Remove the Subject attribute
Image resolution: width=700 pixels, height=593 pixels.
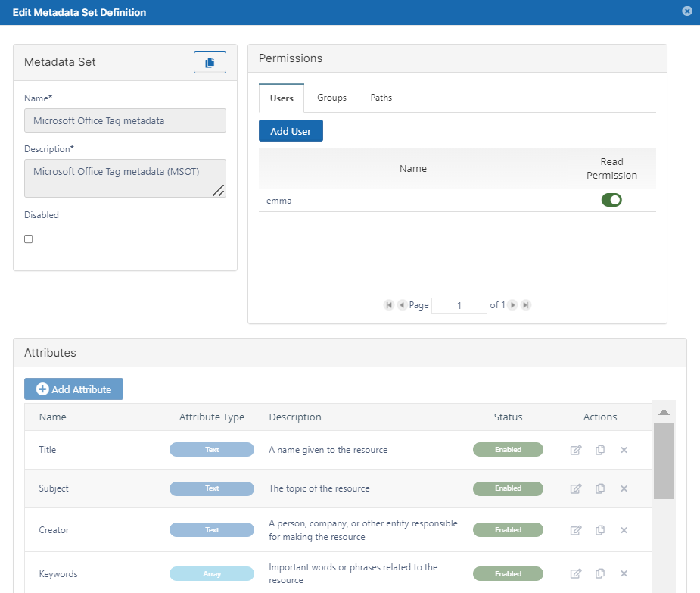click(624, 488)
